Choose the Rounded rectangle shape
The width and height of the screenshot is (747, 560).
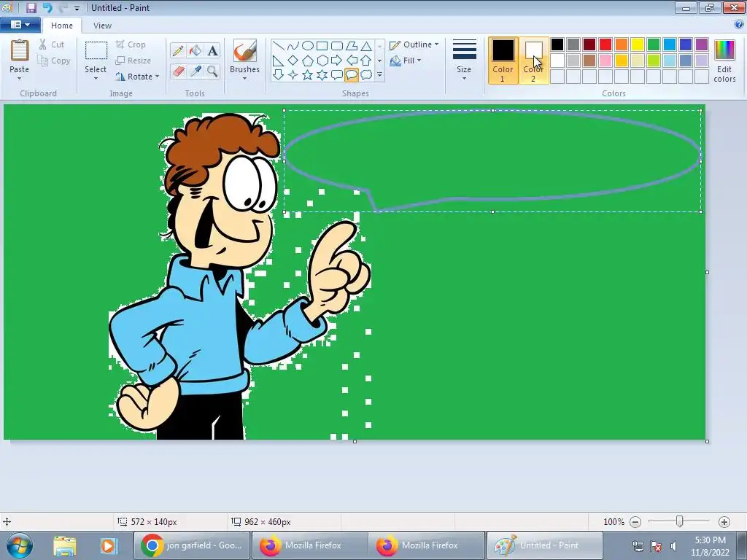(337, 46)
